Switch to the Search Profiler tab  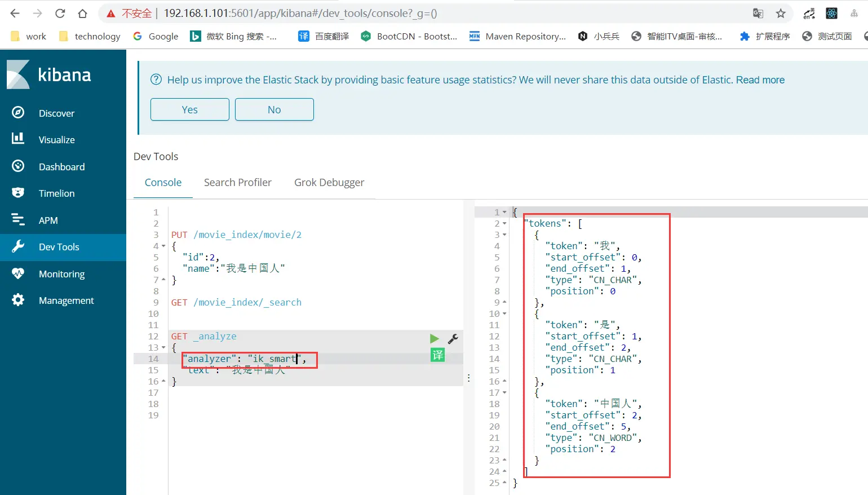tap(238, 183)
